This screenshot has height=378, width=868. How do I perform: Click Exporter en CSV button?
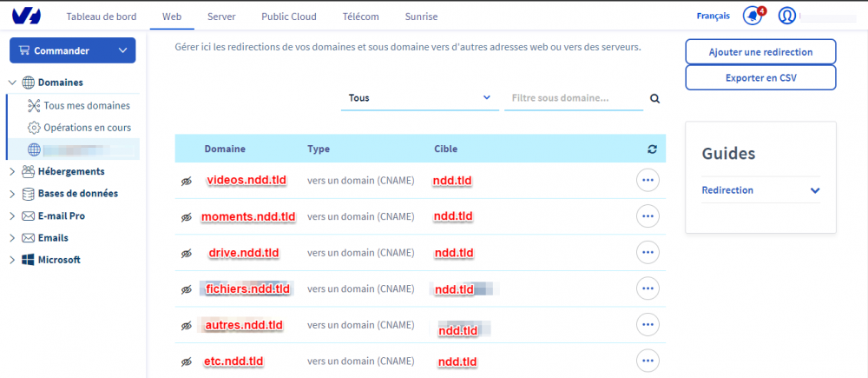point(760,77)
